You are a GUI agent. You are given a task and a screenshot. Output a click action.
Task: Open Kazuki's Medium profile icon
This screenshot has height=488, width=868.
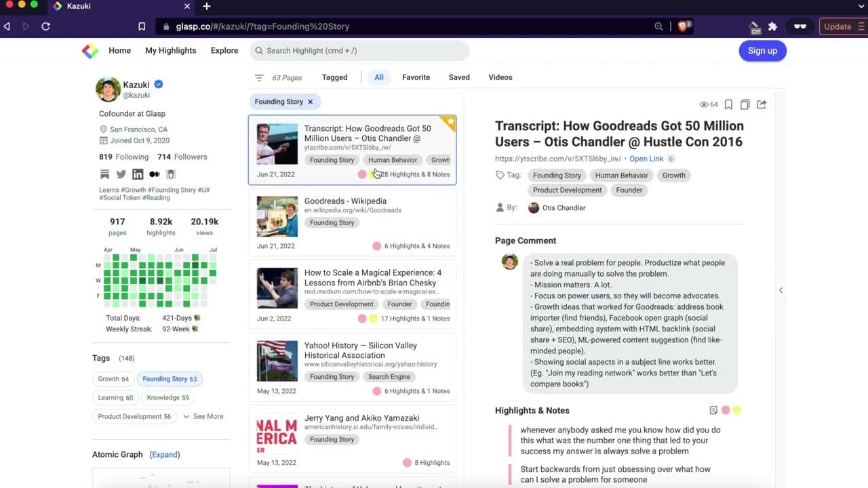155,174
